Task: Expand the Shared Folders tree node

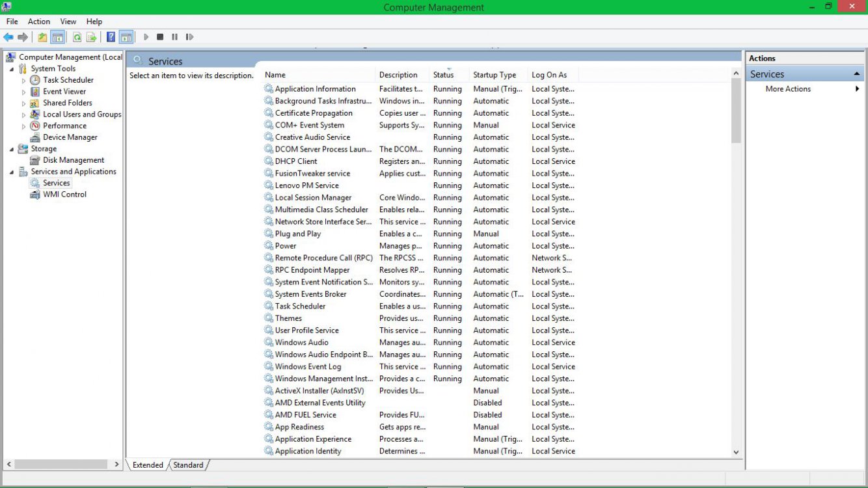Action: click(x=24, y=103)
